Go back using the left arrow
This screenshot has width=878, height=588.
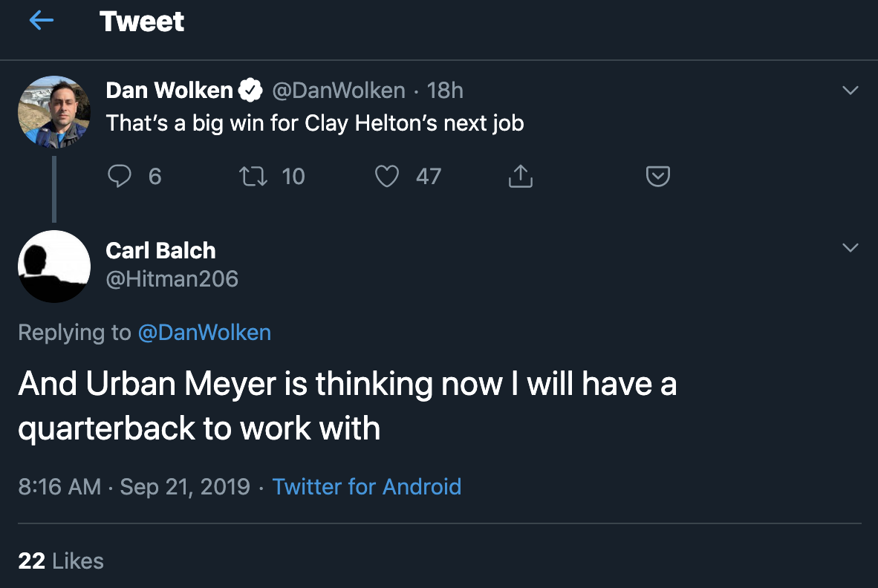point(42,22)
